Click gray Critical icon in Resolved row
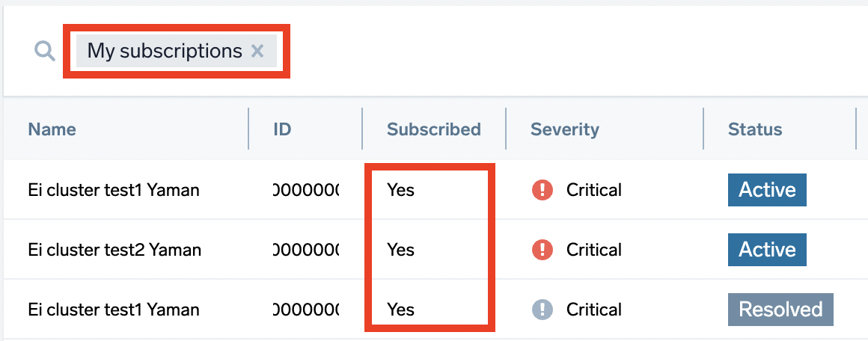This screenshot has width=868, height=341. coord(542,310)
